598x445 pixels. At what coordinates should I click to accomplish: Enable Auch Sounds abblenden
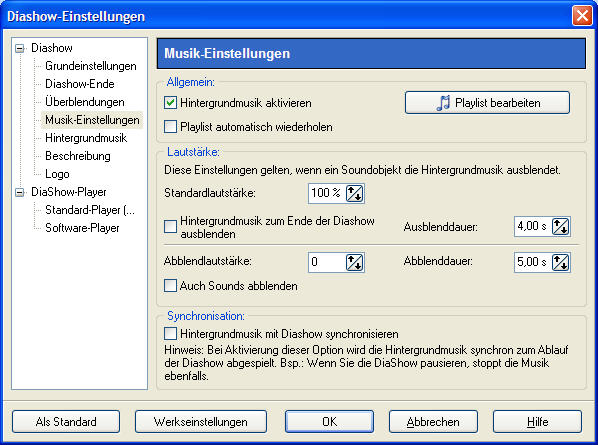(170, 286)
